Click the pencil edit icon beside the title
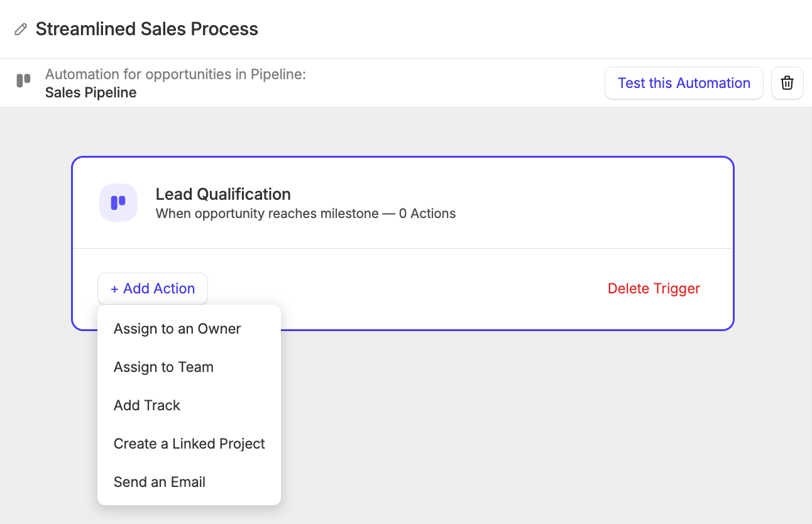812x524 pixels. coord(21,29)
